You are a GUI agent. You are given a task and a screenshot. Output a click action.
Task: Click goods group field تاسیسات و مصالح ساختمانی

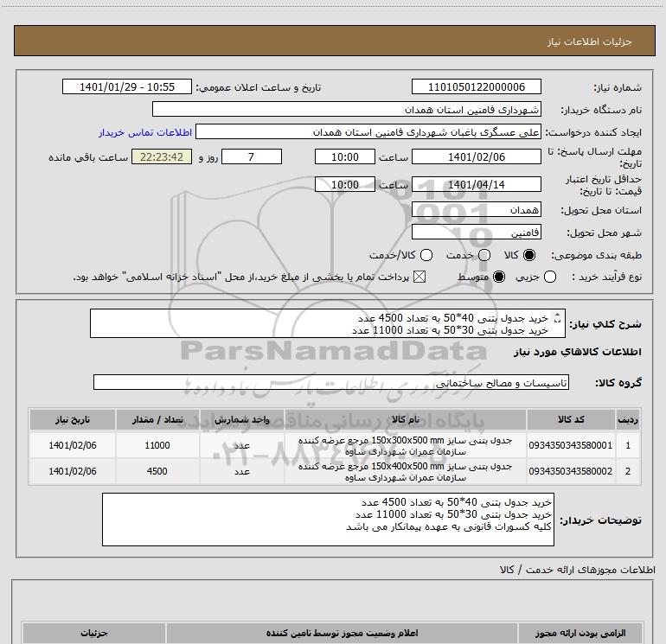[x=331, y=382]
